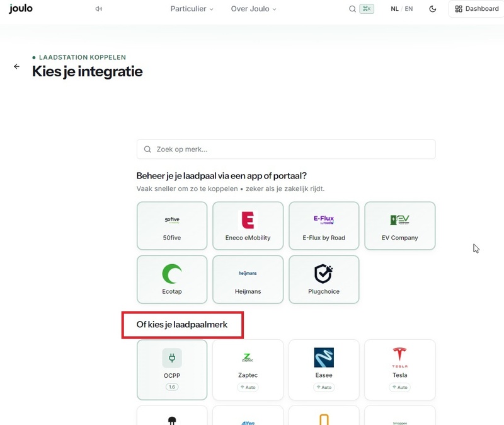The height and width of the screenshot is (425, 504).
Task: Click the Alfen brand card
Action: pos(248,416)
